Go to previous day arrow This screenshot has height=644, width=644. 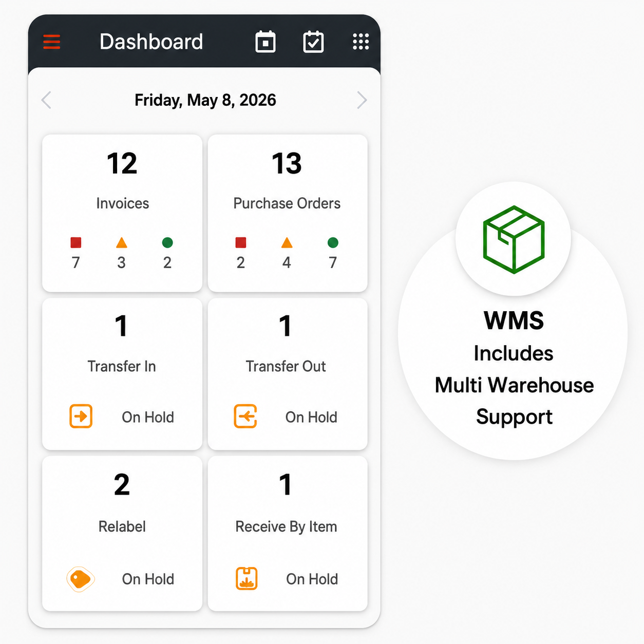46,100
